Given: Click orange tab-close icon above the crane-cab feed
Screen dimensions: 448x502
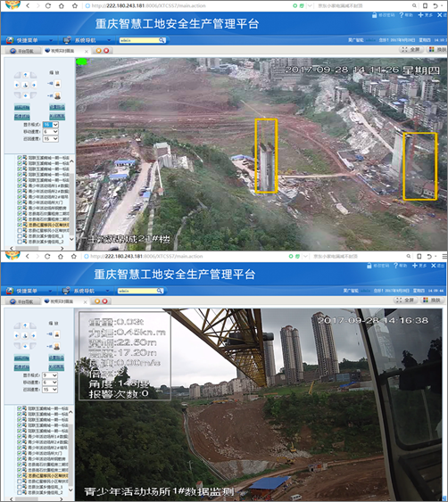Looking at the screenshot, I should click(x=97, y=301).
